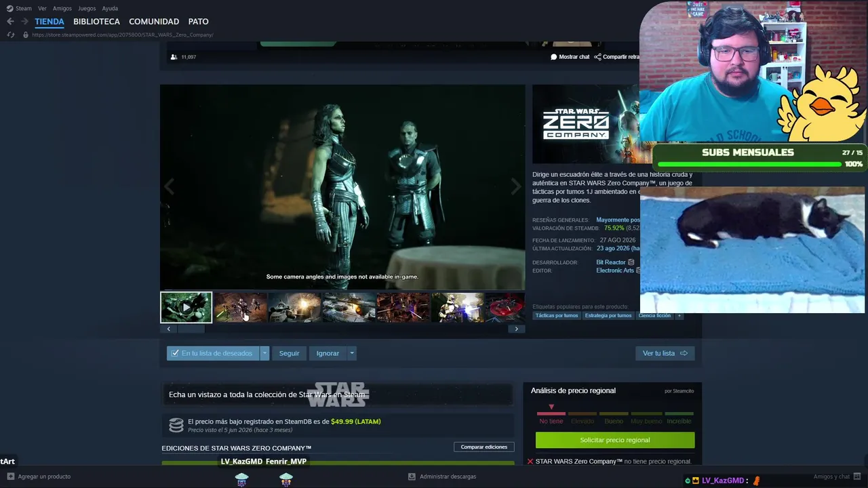Screen dimensions: 868x488
Task: Open the Star Wars collection banner
Action: 337,394
